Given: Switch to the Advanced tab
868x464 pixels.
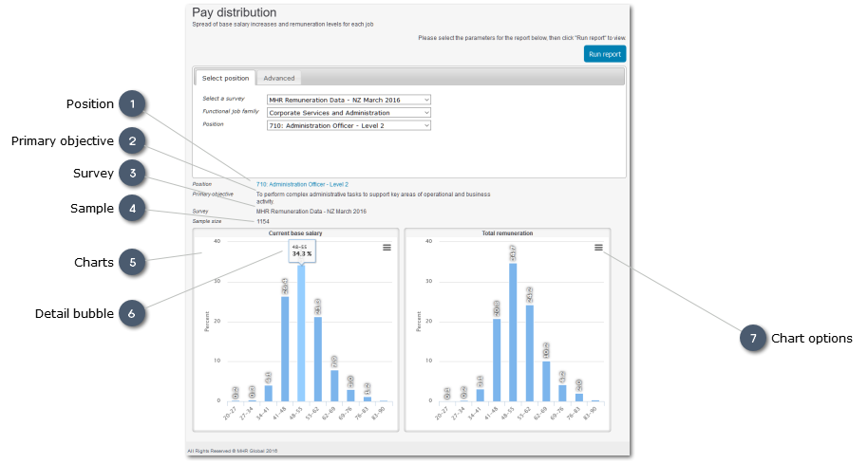Looking at the screenshot, I should [x=279, y=78].
